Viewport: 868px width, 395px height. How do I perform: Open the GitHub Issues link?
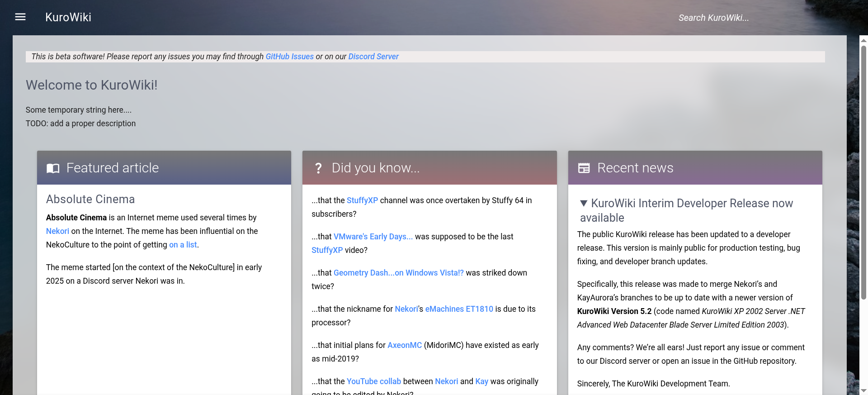(289, 57)
